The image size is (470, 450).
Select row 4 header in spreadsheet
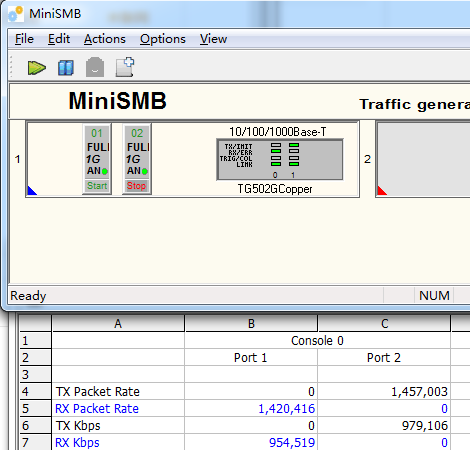(x=35, y=391)
